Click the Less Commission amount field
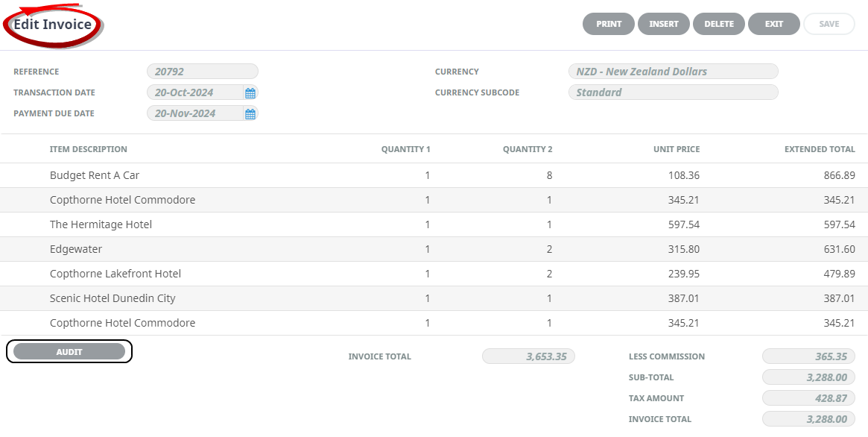Image resolution: width=868 pixels, height=437 pixels. point(808,356)
